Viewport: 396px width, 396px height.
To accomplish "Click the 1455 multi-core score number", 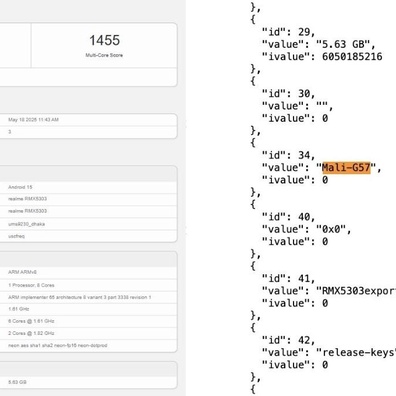I will click(x=104, y=40).
